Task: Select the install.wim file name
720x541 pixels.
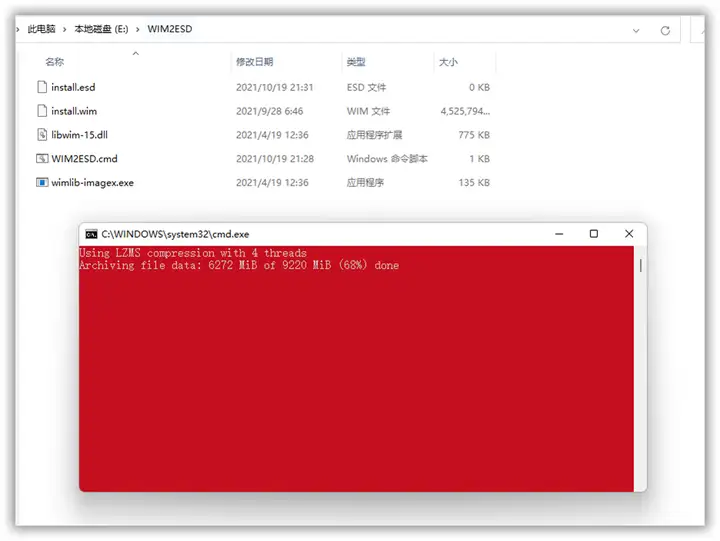Action: coord(74,111)
